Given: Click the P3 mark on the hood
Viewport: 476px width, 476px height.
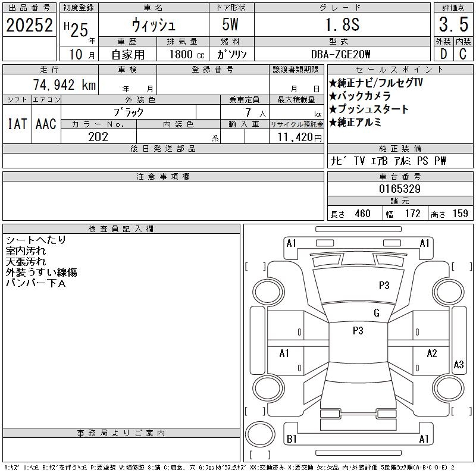Looking at the screenshot, I should click(x=384, y=286).
